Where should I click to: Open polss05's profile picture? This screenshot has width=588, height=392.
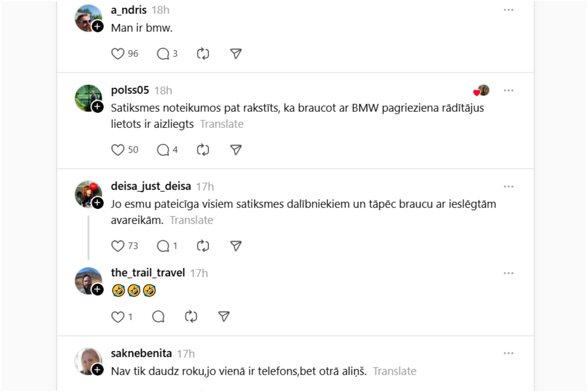click(87, 97)
